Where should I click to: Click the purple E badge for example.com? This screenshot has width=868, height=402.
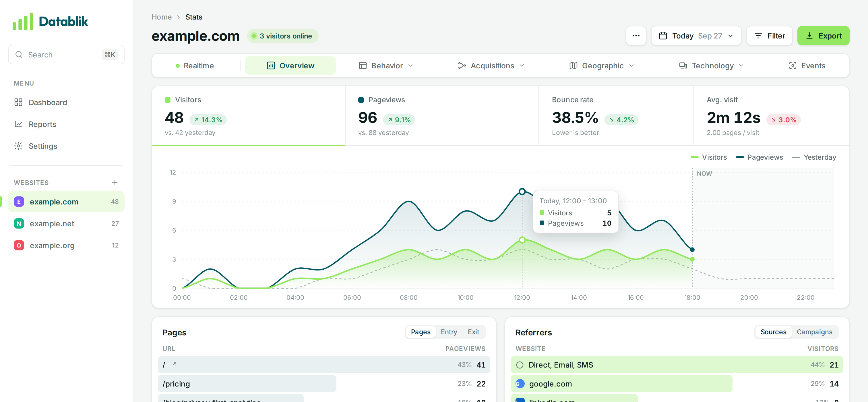(x=19, y=202)
